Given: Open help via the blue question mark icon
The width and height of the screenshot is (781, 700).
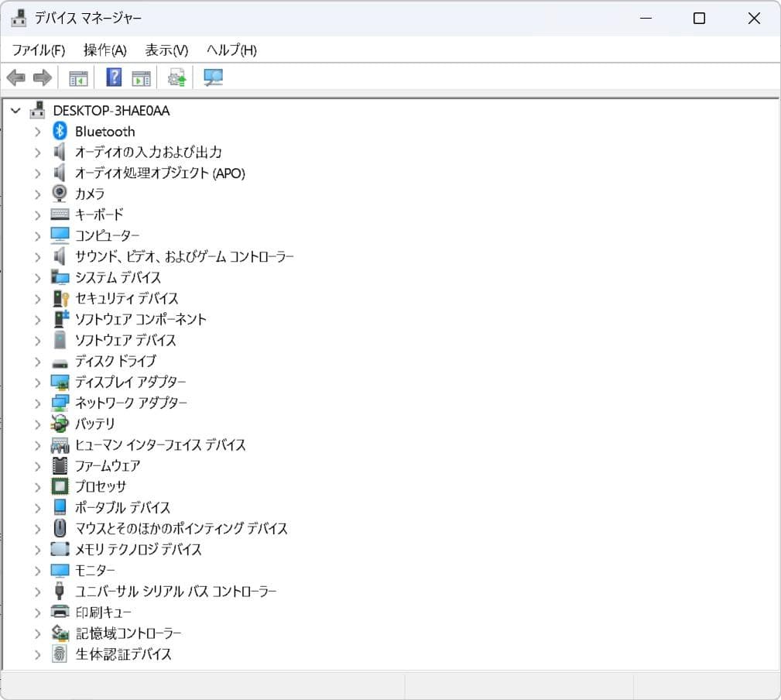Looking at the screenshot, I should tap(112, 77).
